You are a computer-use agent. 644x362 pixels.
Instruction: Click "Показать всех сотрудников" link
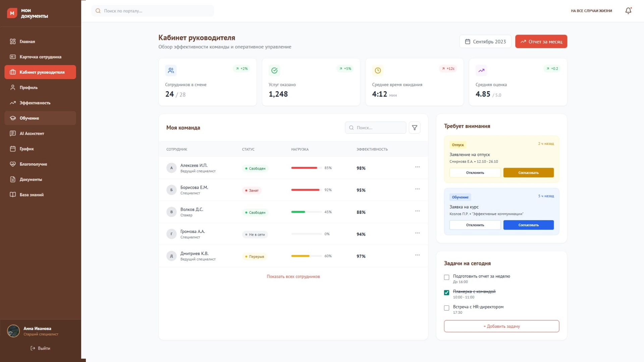293,277
